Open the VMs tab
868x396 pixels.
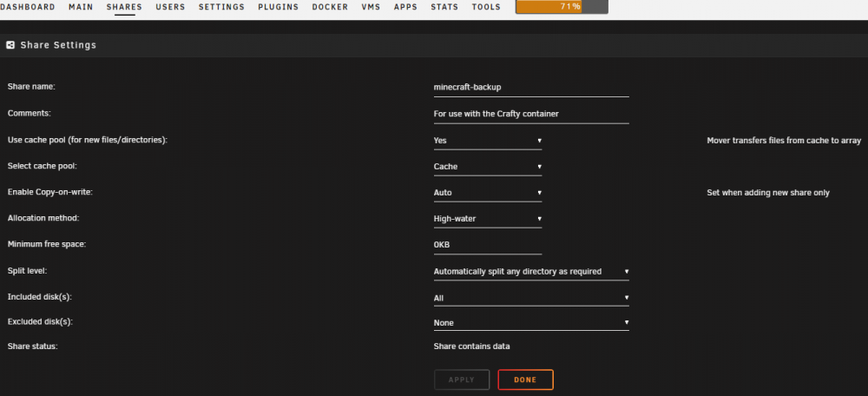[x=371, y=7]
